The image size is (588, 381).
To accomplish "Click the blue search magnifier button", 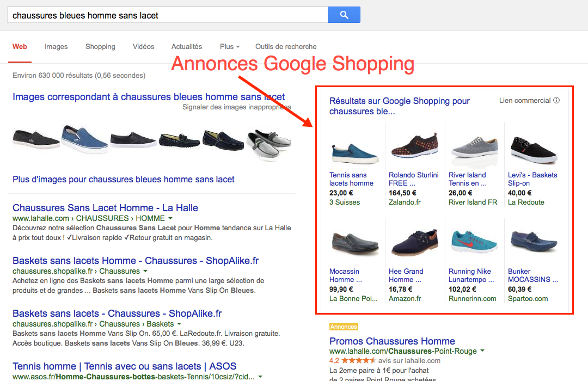I will click(344, 15).
